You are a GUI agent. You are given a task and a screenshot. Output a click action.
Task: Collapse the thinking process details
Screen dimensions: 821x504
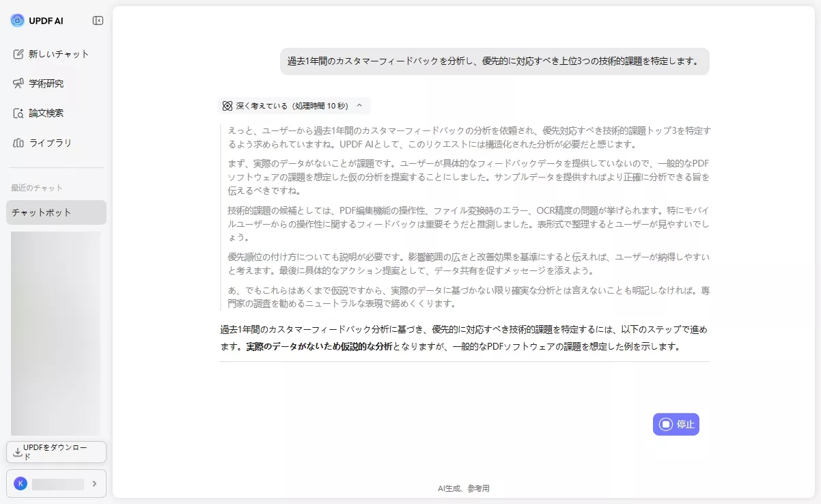360,106
